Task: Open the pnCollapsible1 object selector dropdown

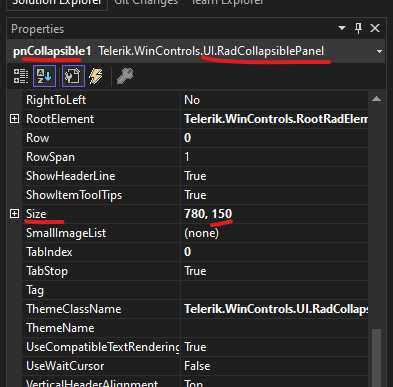Action: pyautogui.click(x=379, y=52)
